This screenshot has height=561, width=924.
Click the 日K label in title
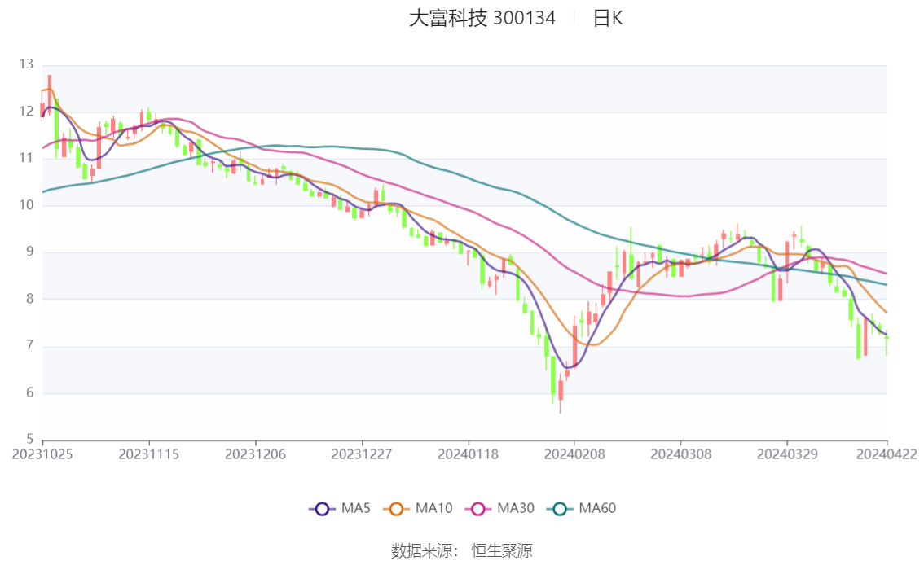[608, 18]
